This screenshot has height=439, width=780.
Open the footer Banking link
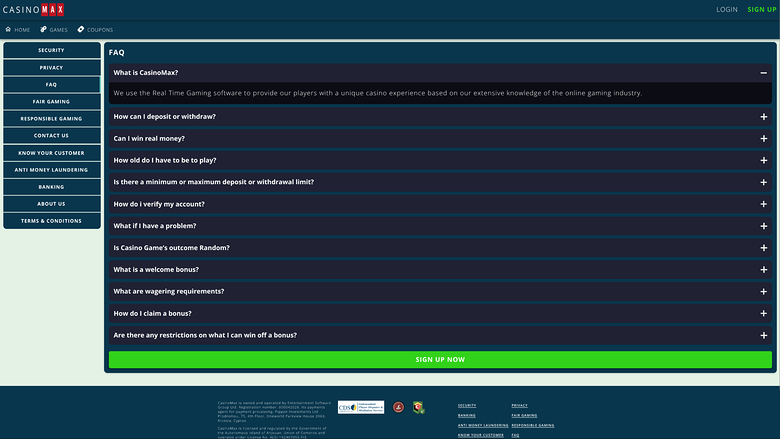coord(467,416)
